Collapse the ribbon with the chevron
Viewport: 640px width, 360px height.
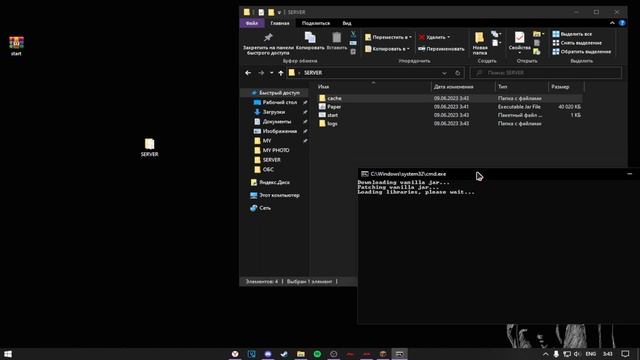pyautogui.click(x=612, y=23)
